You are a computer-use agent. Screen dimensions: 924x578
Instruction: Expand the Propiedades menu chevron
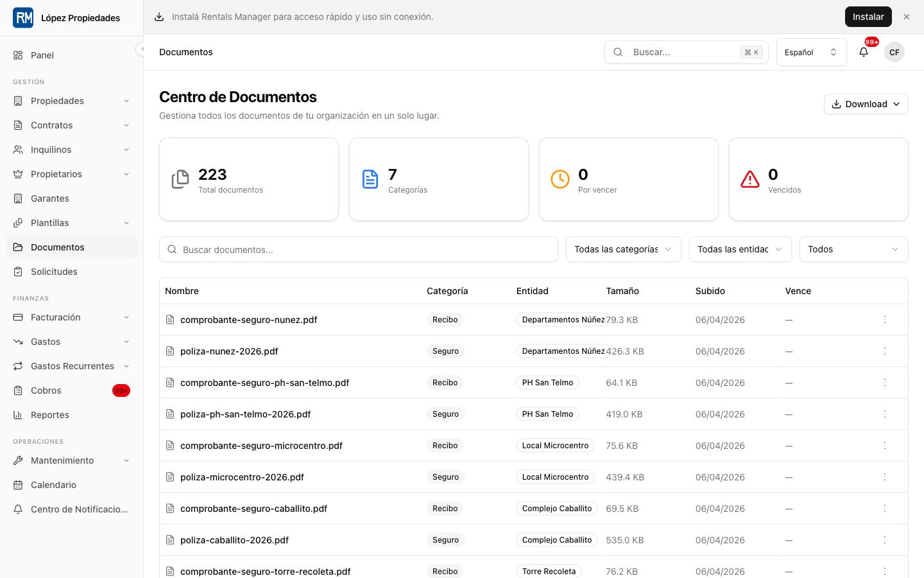click(126, 101)
